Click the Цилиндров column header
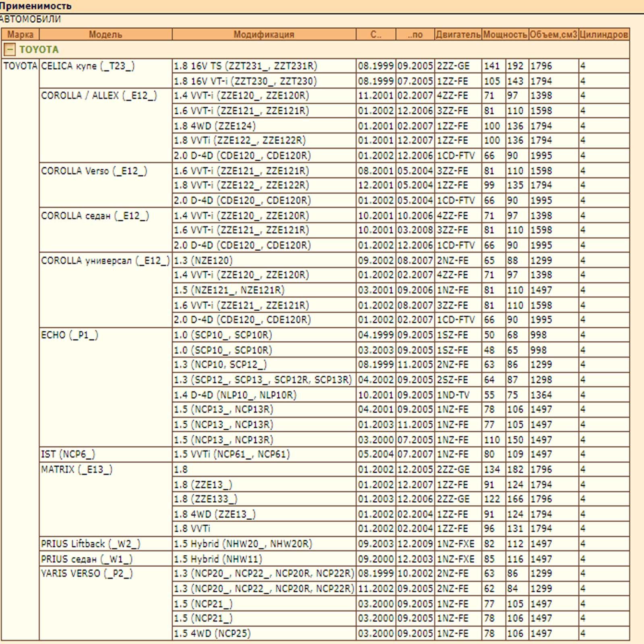Image resolution: width=644 pixels, height=644 pixels. tap(604, 35)
